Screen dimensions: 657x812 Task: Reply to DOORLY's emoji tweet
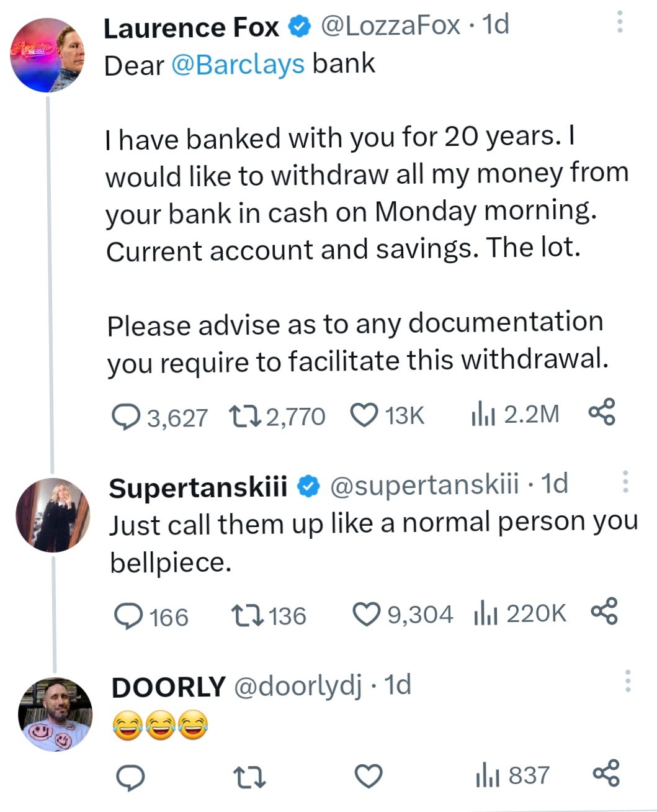coord(132,775)
